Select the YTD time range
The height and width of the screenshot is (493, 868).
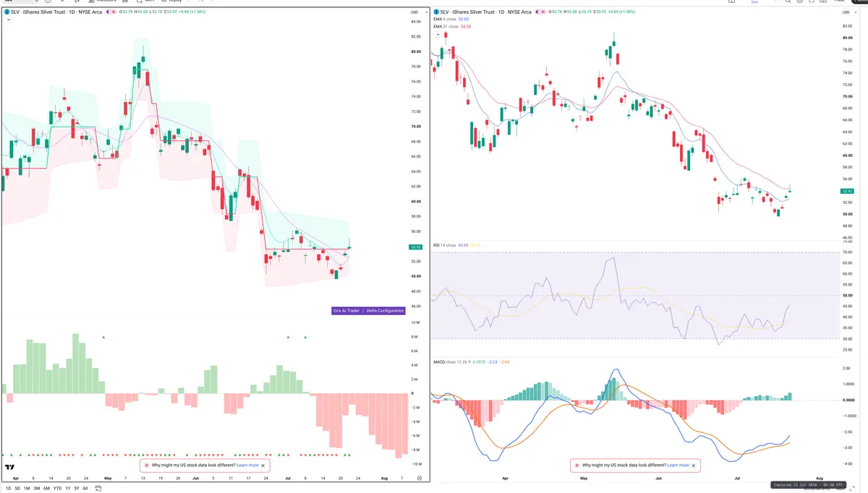pos(57,489)
